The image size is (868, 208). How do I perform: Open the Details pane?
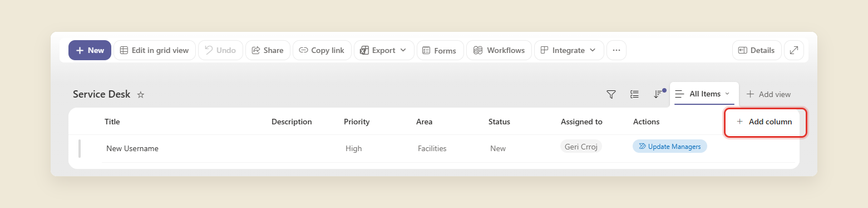(757, 50)
